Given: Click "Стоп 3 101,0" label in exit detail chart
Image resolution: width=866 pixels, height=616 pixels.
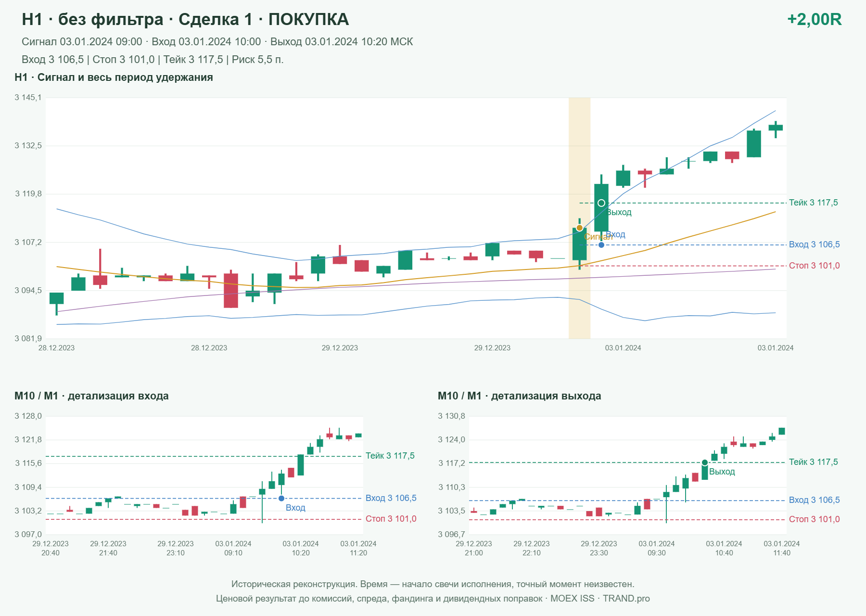Looking at the screenshot, I should coord(815,519).
